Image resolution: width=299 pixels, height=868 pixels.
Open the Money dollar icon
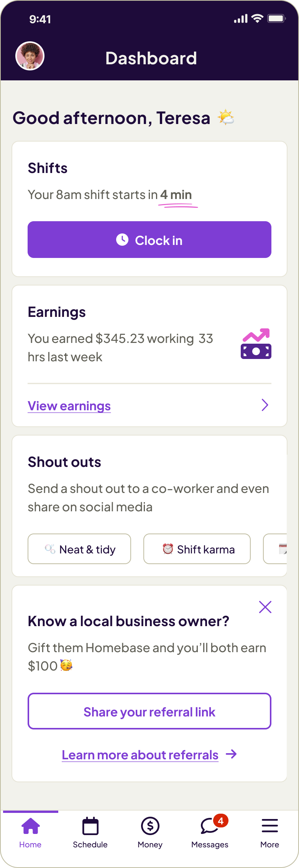pos(150,826)
